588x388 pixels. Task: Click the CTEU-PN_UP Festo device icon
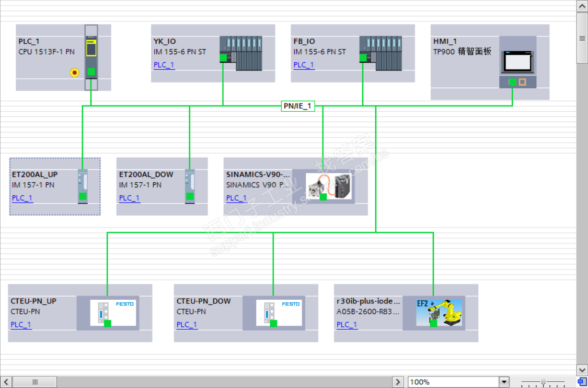pos(113,313)
